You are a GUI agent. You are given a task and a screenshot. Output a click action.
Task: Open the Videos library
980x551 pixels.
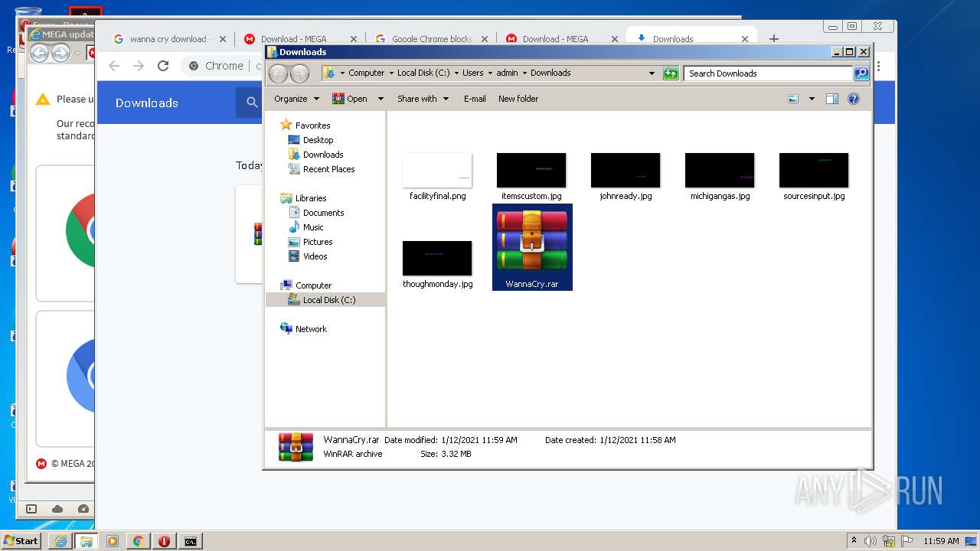click(315, 256)
